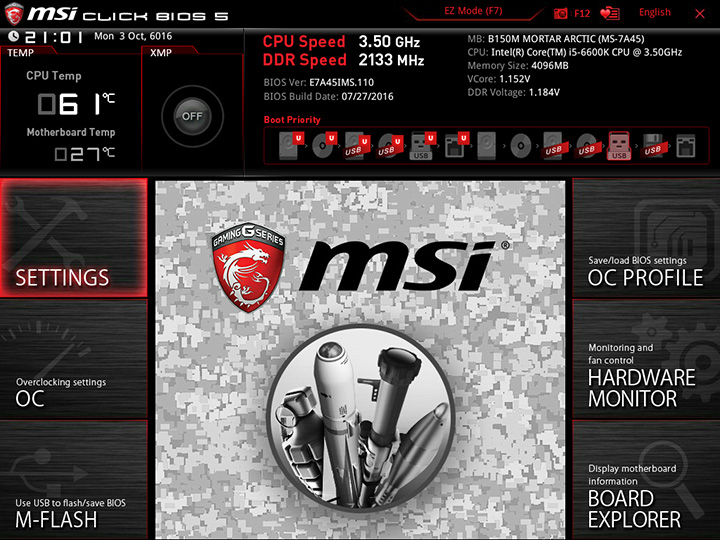Click the date Mon 3 Oct, 6016
720x540 pixels.
133,36
